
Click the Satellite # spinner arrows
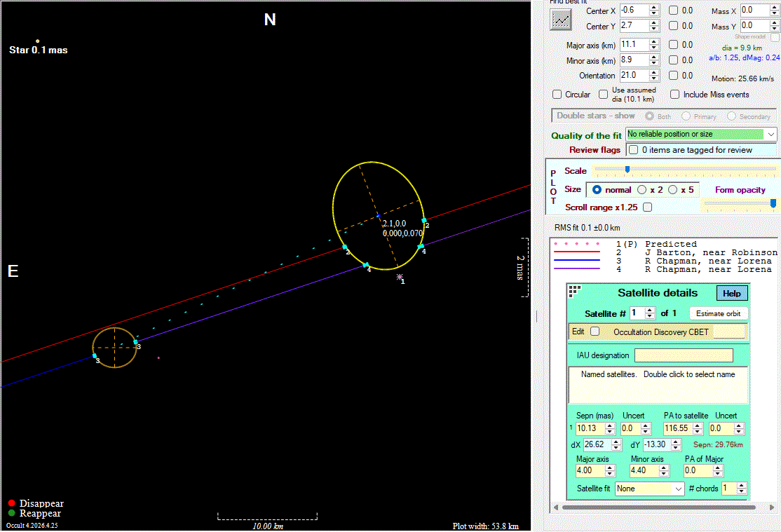tap(649, 313)
